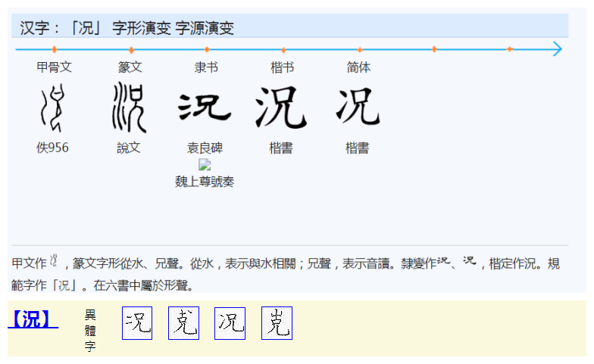The height and width of the screenshot is (364, 594).
Task: Click the 楷书 stage label
Action: coord(282,68)
